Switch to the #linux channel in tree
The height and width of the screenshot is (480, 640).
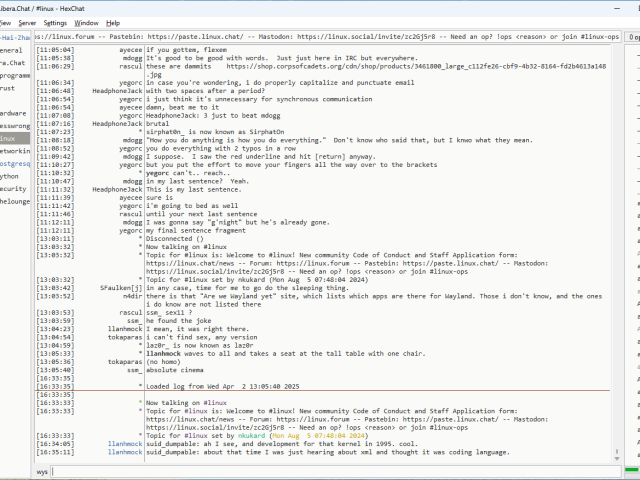10,138
